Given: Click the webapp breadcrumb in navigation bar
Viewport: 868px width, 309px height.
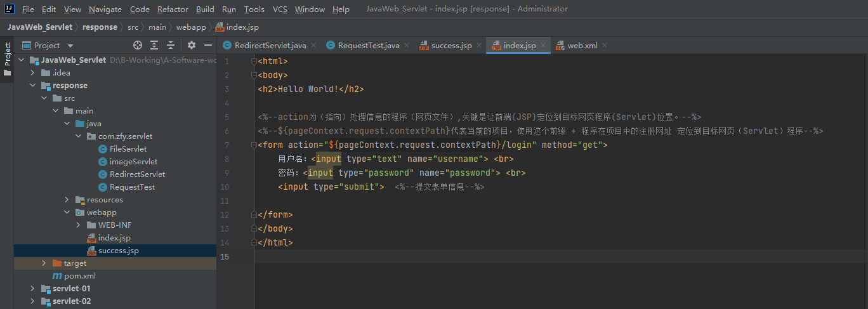Looking at the screenshot, I should click(190, 27).
